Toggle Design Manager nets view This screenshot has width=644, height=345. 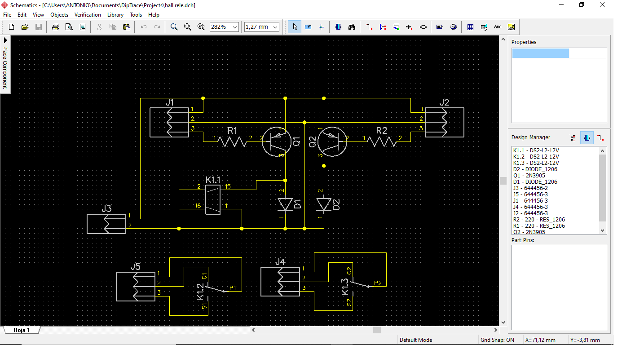tap(601, 138)
